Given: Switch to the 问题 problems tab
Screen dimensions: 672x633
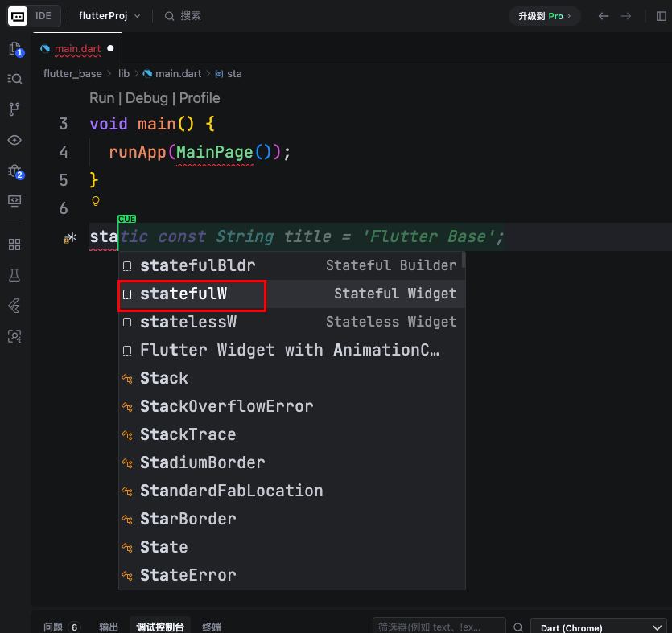Looking at the screenshot, I should pos(61,627).
